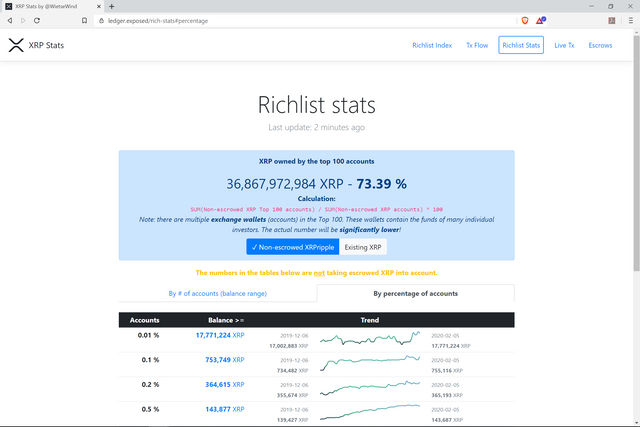The height and width of the screenshot is (427, 640).
Task: Select the XRP Stats browser tab
Action: click(x=53, y=7)
